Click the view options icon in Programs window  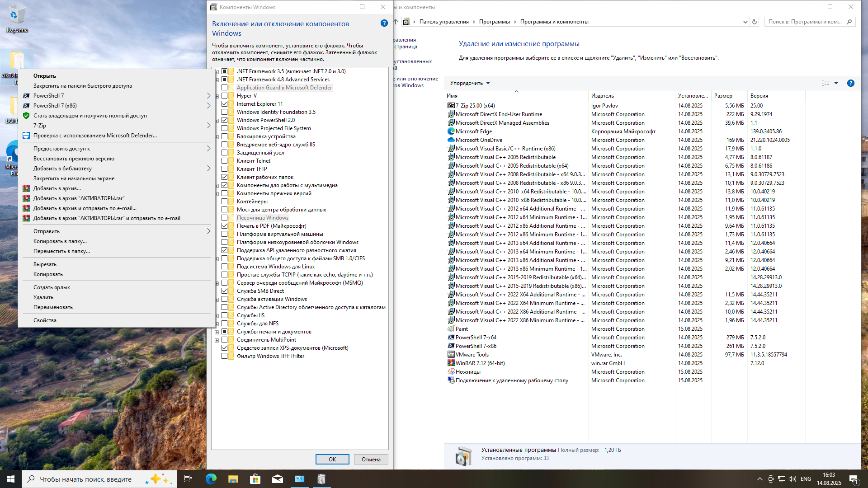[826, 83]
